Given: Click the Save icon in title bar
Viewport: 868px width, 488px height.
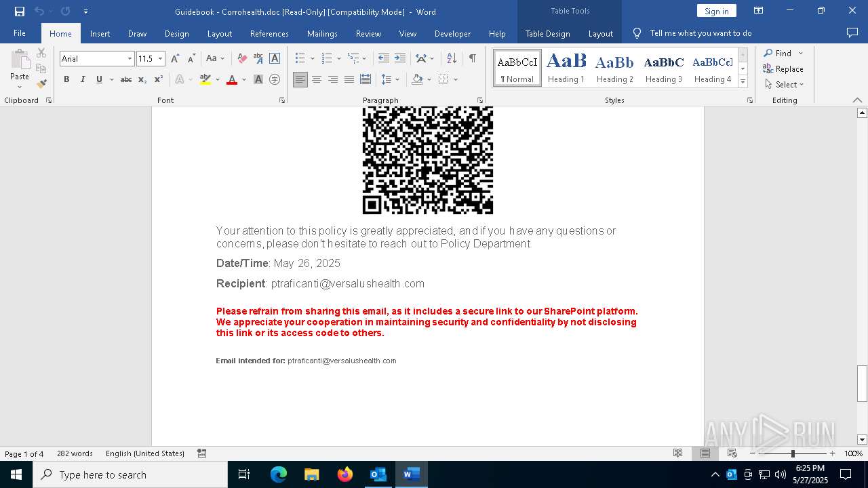Looking at the screenshot, I should click(20, 11).
